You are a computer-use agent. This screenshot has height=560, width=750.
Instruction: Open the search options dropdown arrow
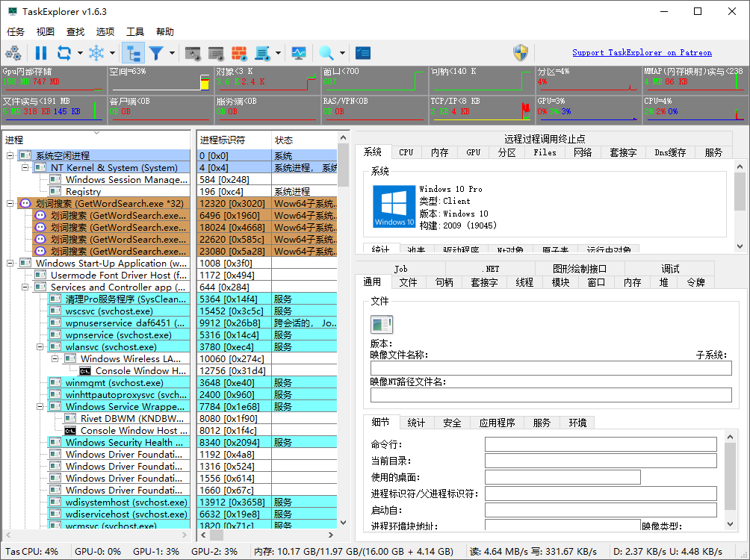pyautogui.click(x=343, y=53)
